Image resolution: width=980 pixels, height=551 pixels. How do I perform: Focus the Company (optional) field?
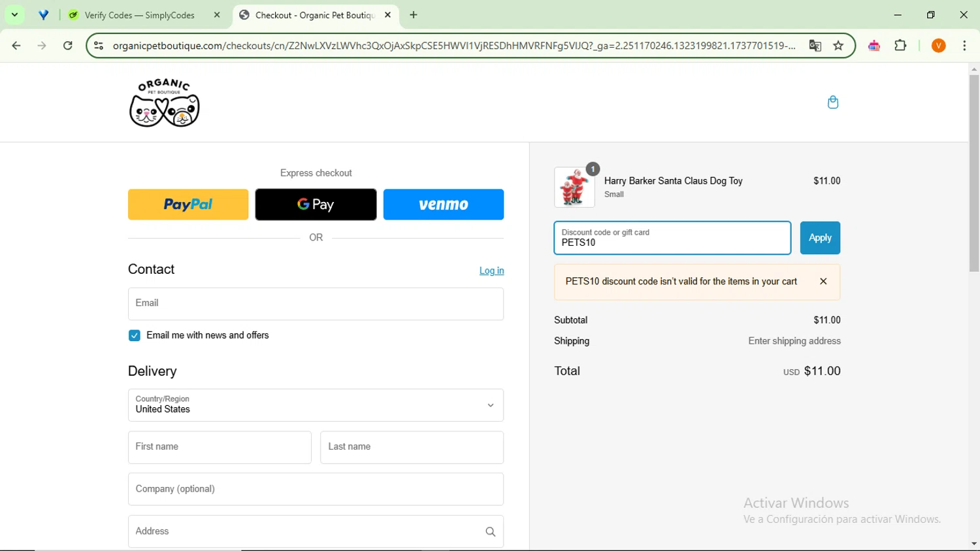point(316,490)
